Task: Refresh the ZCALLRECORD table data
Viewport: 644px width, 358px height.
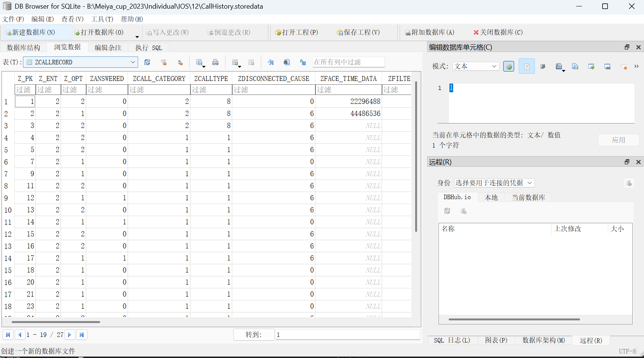Action: (x=147, y=62)
